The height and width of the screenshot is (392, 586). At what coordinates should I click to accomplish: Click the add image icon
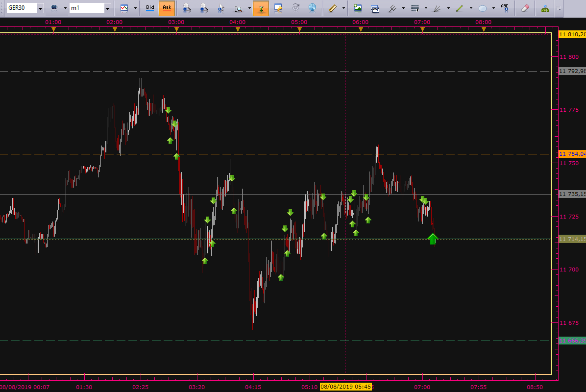tap(358, 8)
